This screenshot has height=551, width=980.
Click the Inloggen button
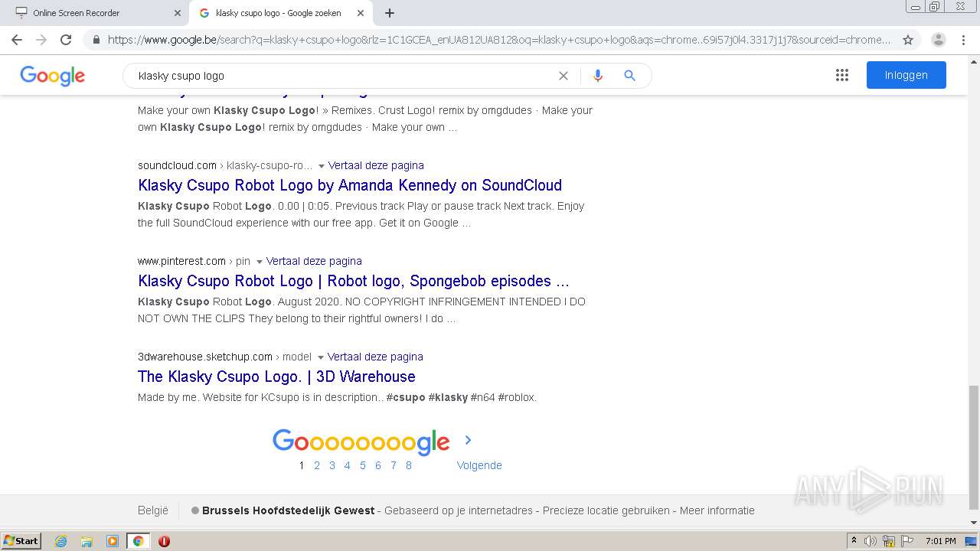click(906, 75)
